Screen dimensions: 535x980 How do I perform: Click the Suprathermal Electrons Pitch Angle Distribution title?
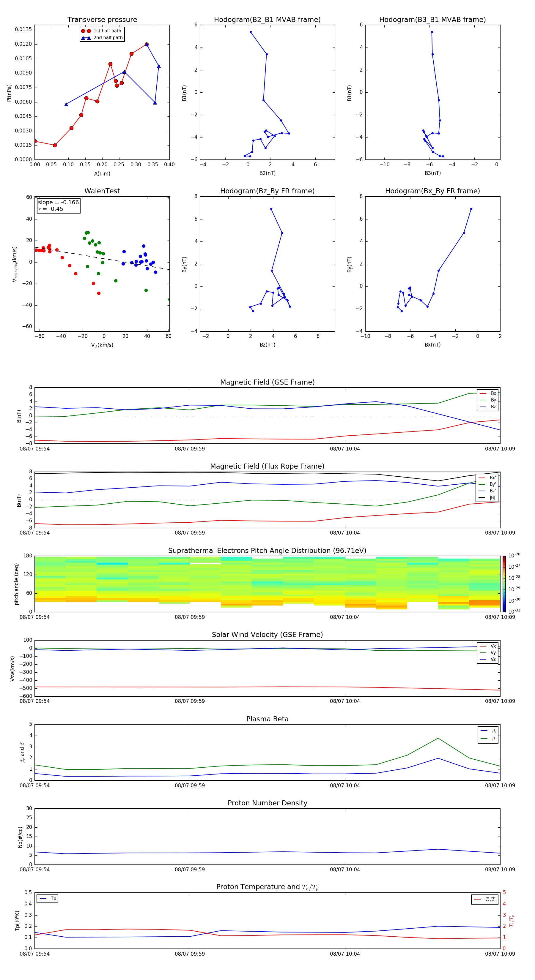pyautogui.click(x=267, y=551)
